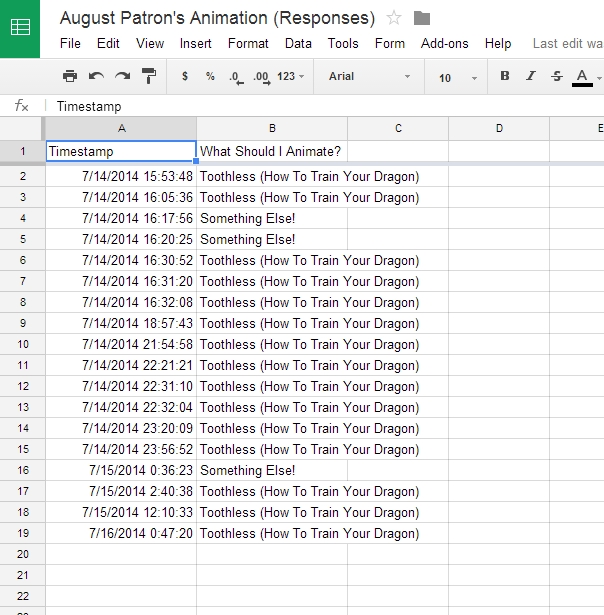The width and height of the screenshot is (604, 615).
Task: Expand the font size 10 dropdown
Action: (455, 77)
